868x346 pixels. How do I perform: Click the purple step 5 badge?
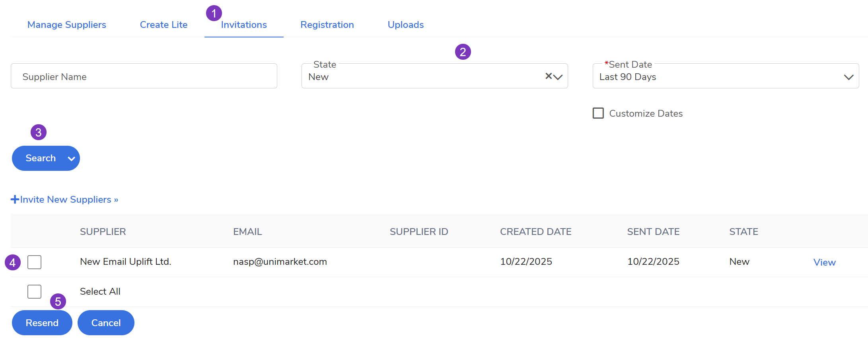coord(58,301)
